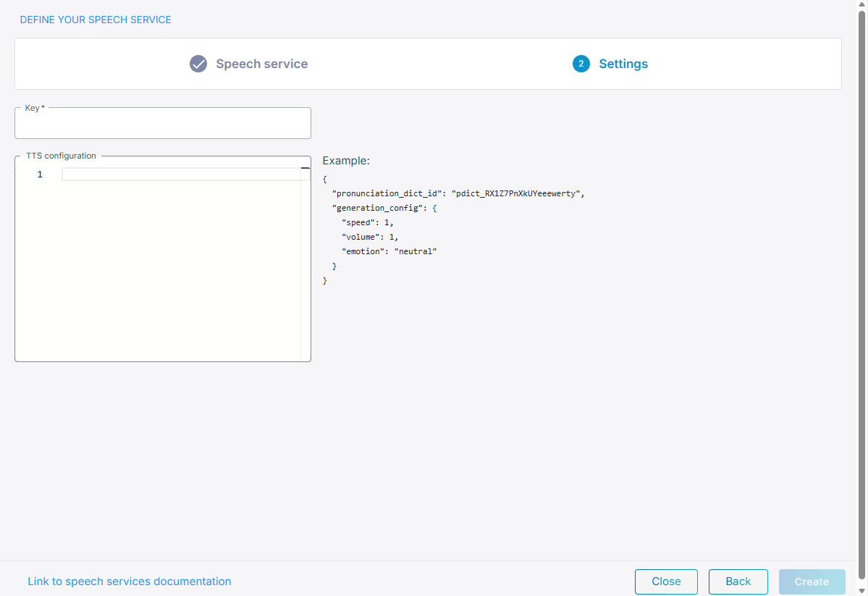Viewport: 868px width, 596px height.
Task: Click the page scrollbar down arrow
Action: pyautogui.click(x=861, y=591)
